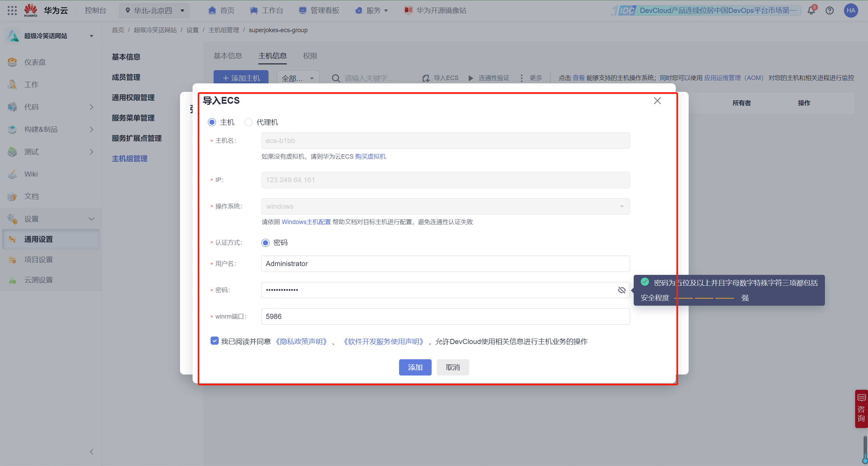Open the HA user avatar menu
The height and width of the screenshot is (466, 868).
pos(851,11)
